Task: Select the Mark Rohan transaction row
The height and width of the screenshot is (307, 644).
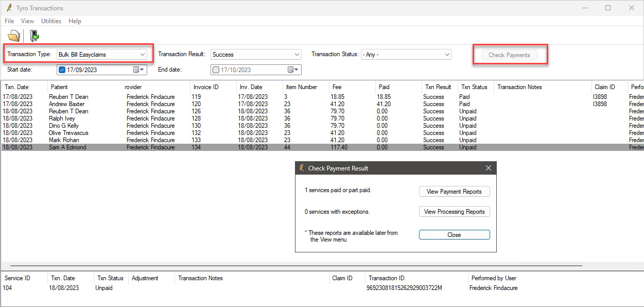Action: (322, 140)
